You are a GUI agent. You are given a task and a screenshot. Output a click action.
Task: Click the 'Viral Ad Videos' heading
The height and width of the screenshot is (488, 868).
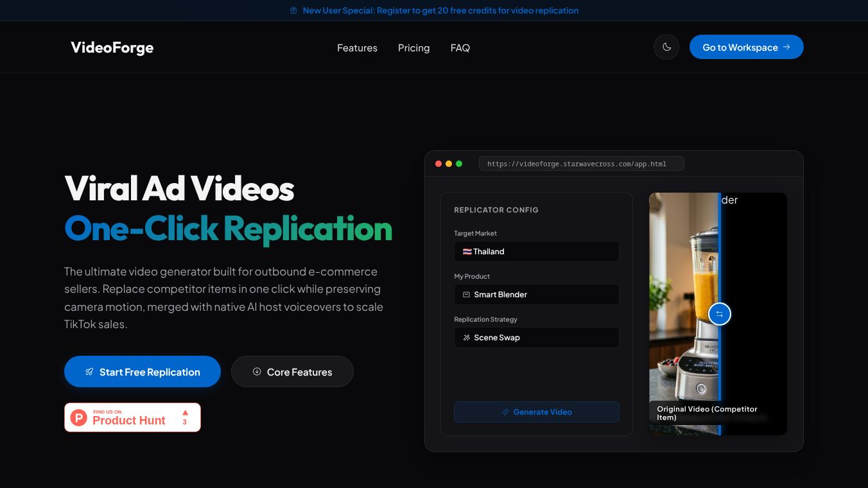pyautogui.click(x=180, y=189)
